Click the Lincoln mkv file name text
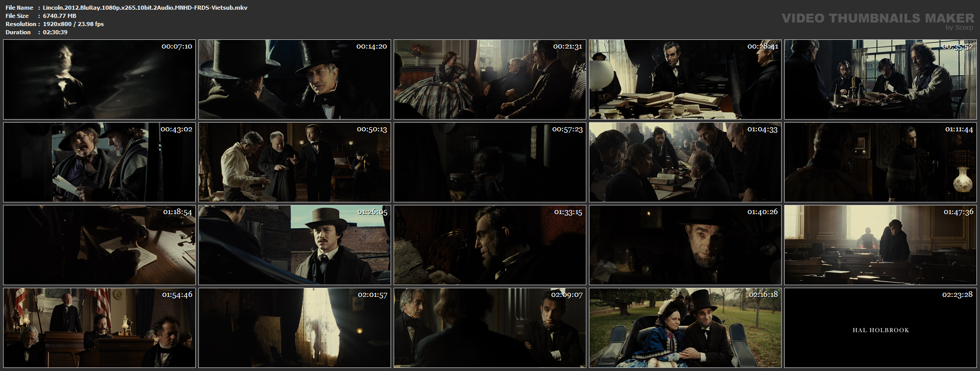 145,8
